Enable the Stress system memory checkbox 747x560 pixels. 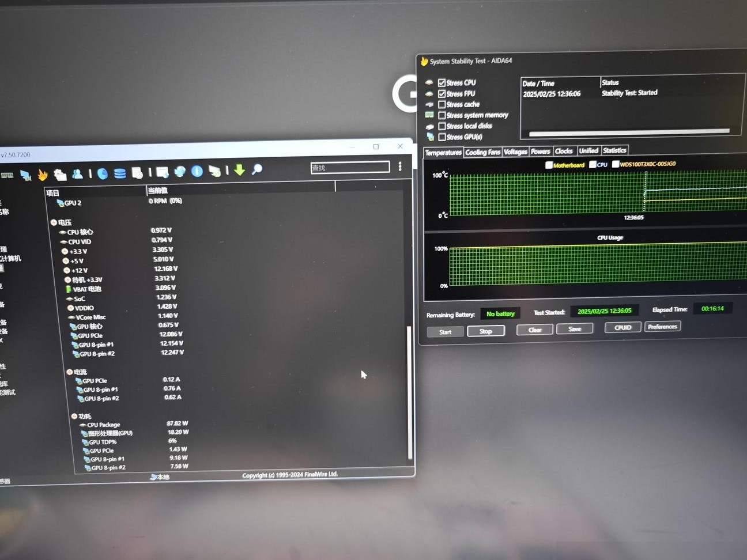pyautogui.click(x=442, y=116)
